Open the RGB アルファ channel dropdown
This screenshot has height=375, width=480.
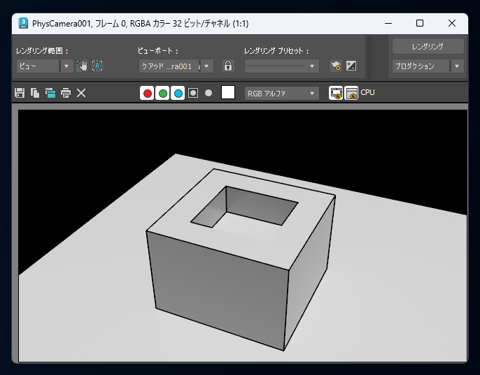click(x=282, y=93)
